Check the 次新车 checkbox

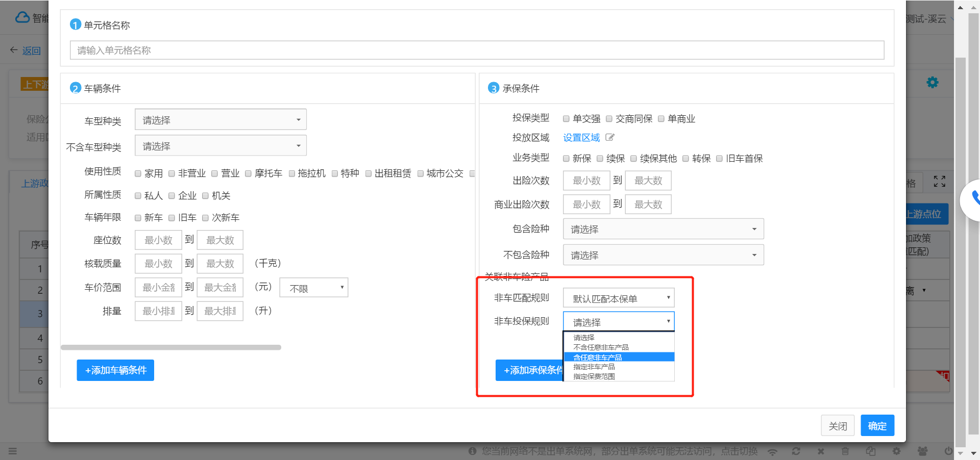[x=205, y=218]
